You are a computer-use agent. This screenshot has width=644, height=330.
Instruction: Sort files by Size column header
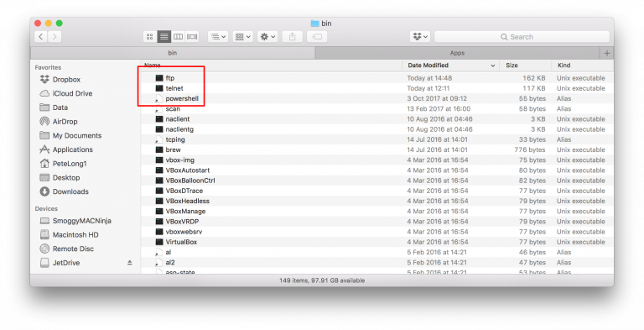pos(525,65)
